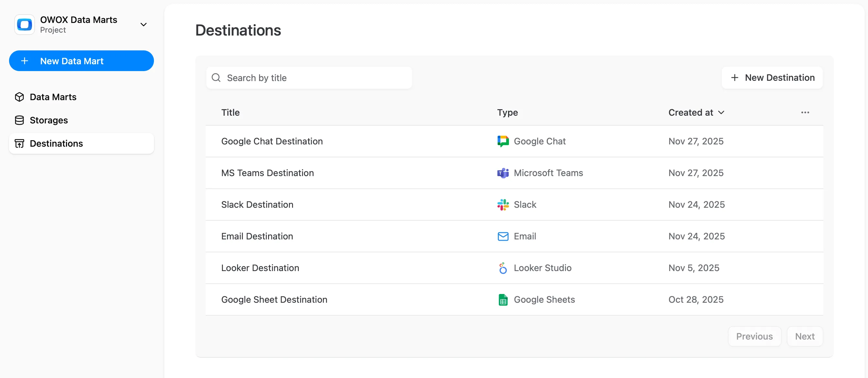Create a New Data Mart
The height and width of the screenshot is (378, 868).
pos(81,61)
